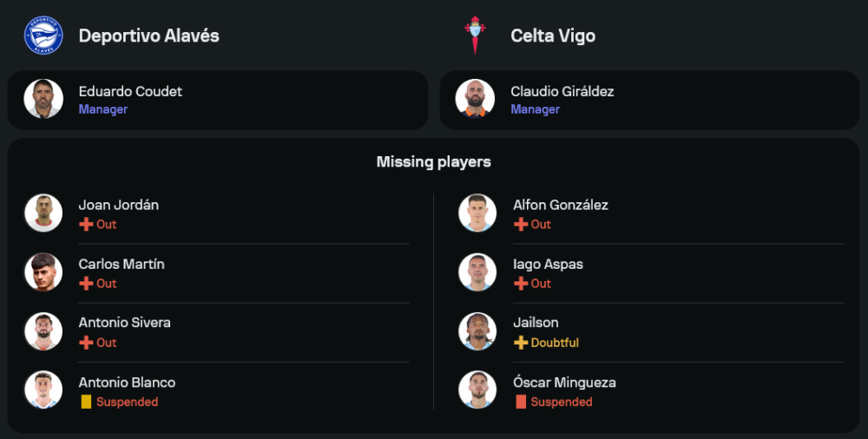Open Eduardo Coudet's manager photo
The height and width of the screenshot is (439, 868).
point(43,99)
